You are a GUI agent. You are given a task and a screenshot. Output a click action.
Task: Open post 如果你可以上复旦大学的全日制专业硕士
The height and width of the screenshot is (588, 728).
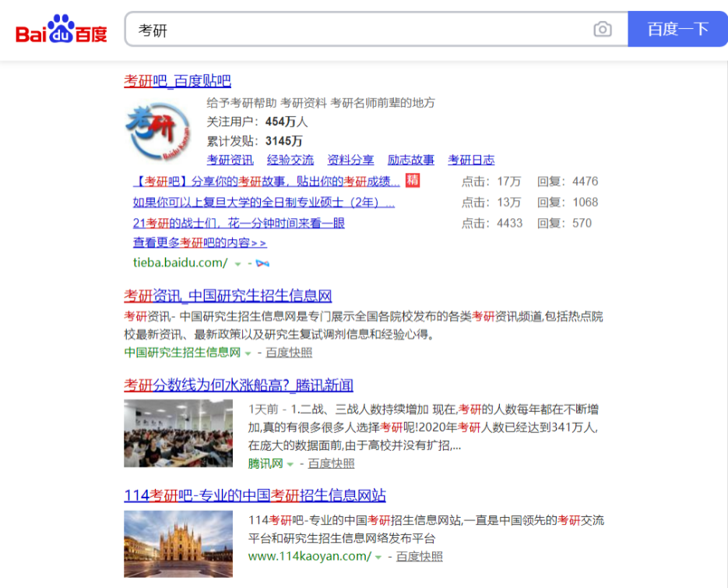tap(264, 202)
